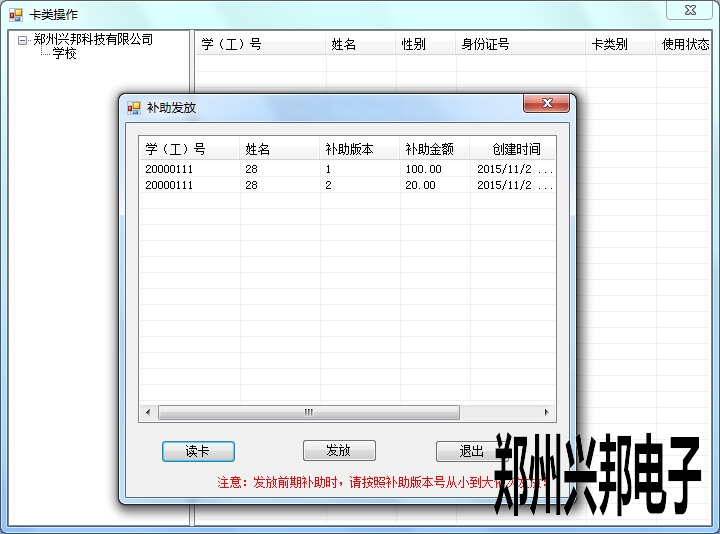Sort by the 补助版本 column header
The height and width of the screenshot is (534, 720).
349,149
